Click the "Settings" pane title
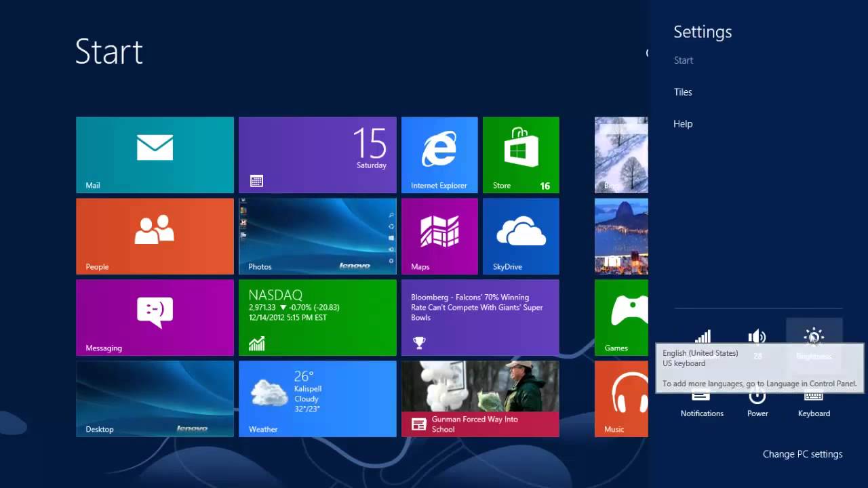Image resolution: width=868 pixels, height=488 pixels. pyautogui.click(x=703, y=32)
